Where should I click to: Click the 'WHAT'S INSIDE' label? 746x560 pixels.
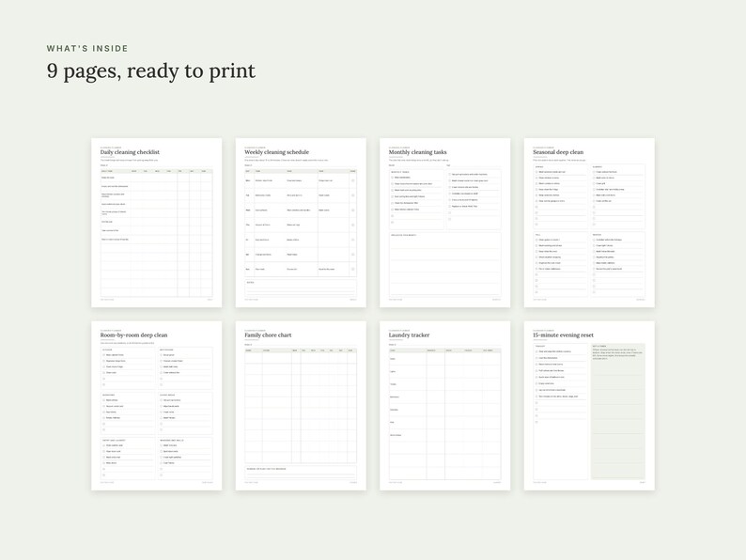[x=87, y=49]
